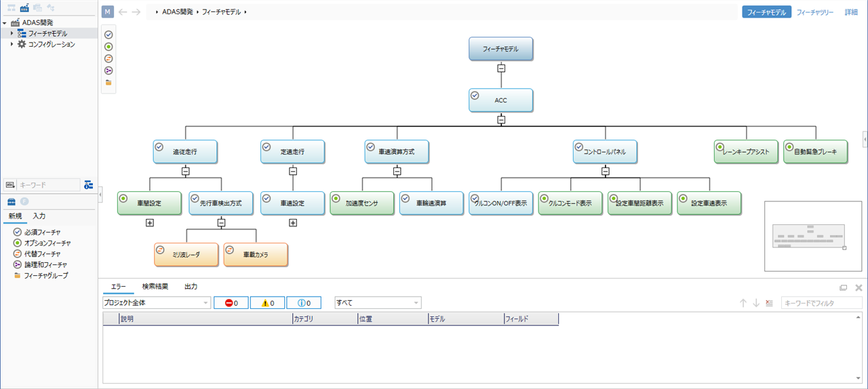Toggle the warning count filter button
This screenshot has height=389, width=868.
[x=267, y=303]
